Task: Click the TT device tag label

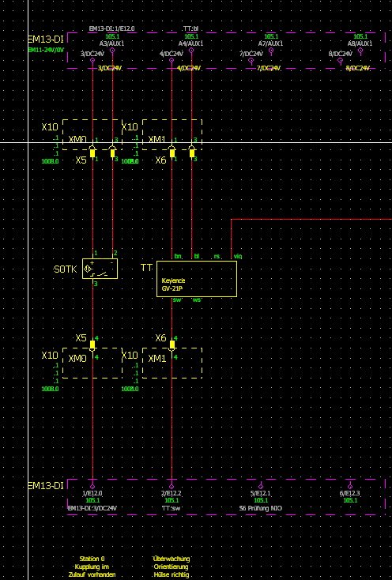Action: pos(146,268)
